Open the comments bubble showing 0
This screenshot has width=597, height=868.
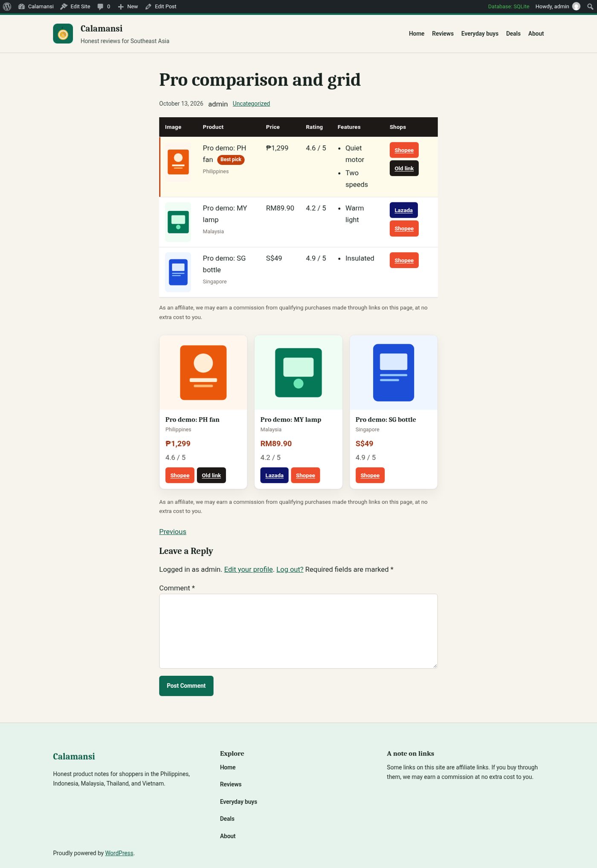[104, 6]
